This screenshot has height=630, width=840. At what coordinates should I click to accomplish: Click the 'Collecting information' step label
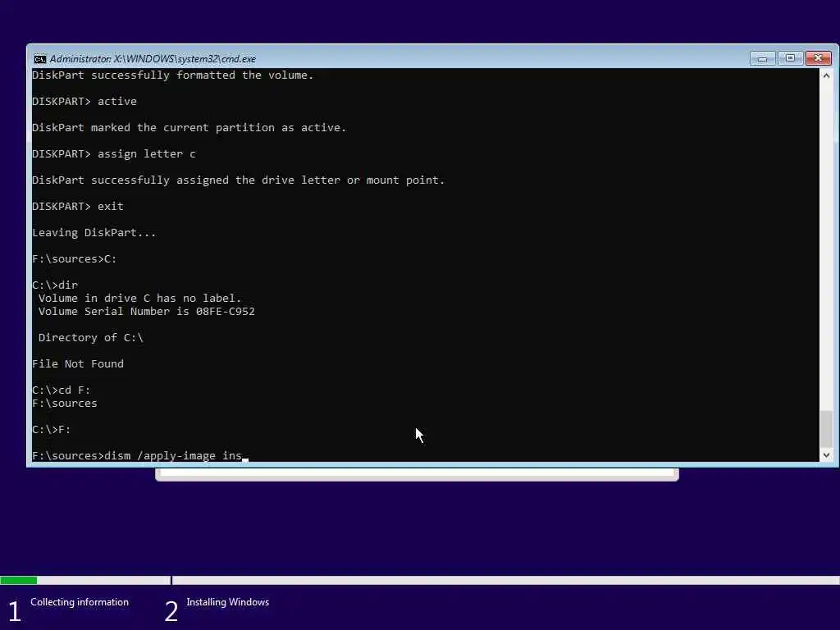(x=80, y=602)
